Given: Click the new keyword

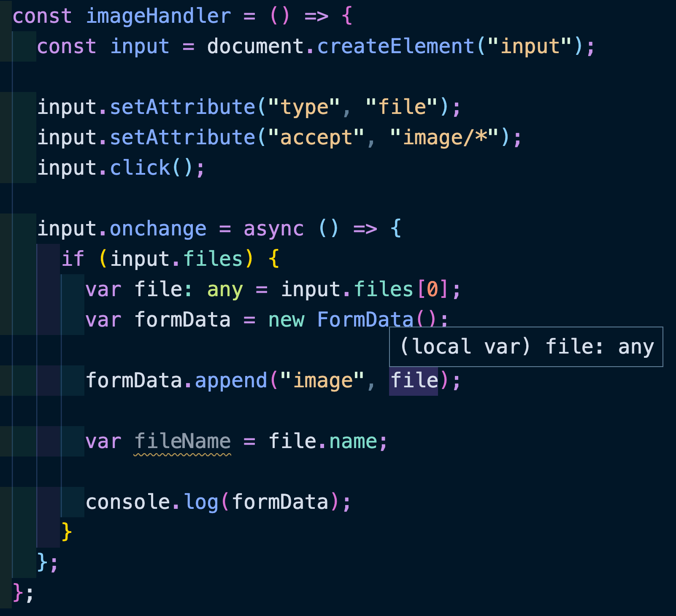Looking at the screenshot, I should point(286,320).
